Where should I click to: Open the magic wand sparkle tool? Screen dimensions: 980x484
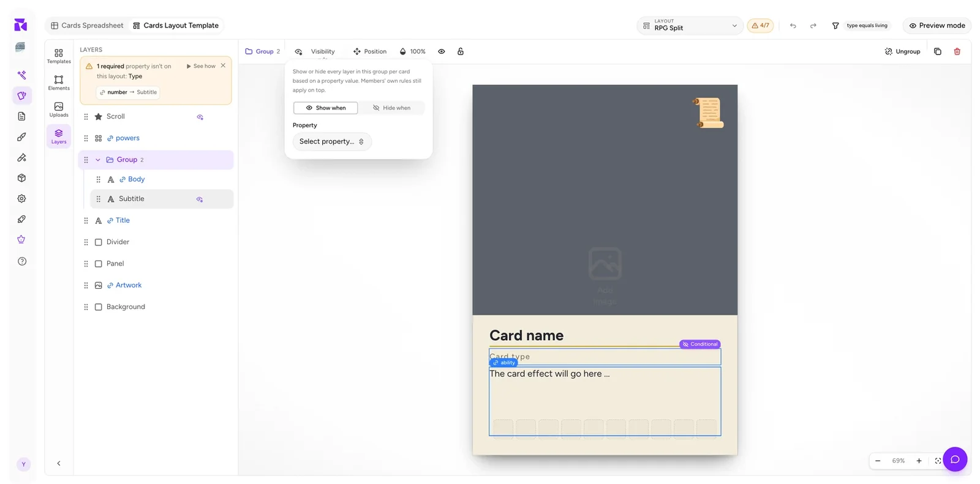click(x=21, y=75)
